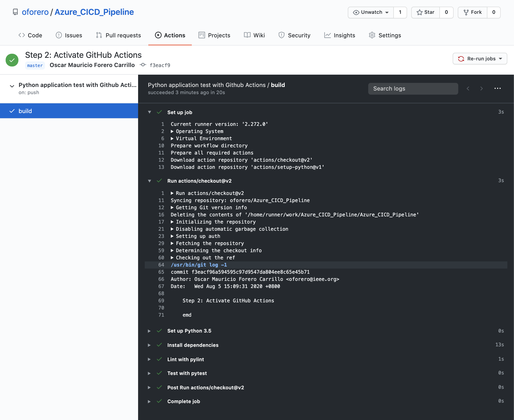Toggle the Run actions/checkout@v2 section
The height and width of the screenshot is (420, 514).
(x=149, y=181)
